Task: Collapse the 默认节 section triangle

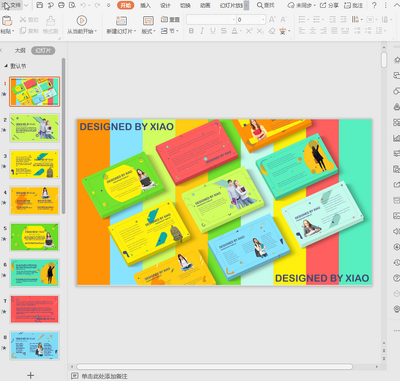Action: pyautogui.click(x=6, y=66)
